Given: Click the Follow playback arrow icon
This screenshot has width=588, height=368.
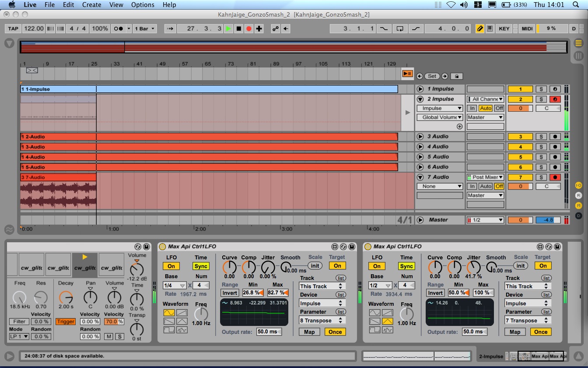Looking at the screenshot, I should click(170, 28).
